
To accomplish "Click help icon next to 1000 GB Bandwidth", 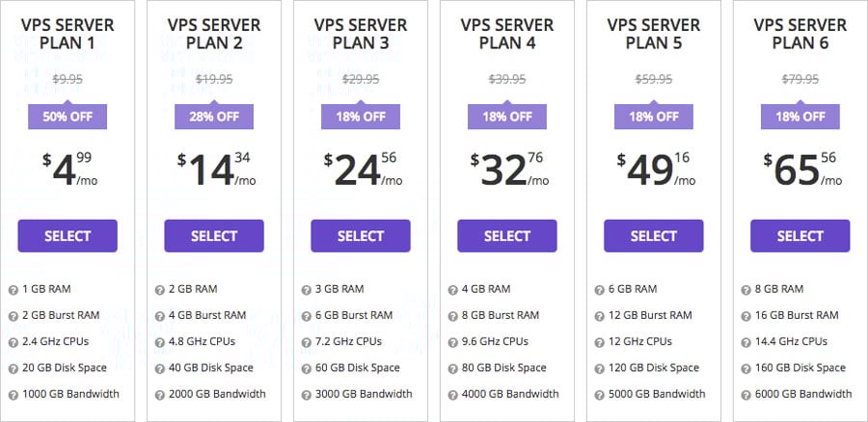I will pos(14,395).
